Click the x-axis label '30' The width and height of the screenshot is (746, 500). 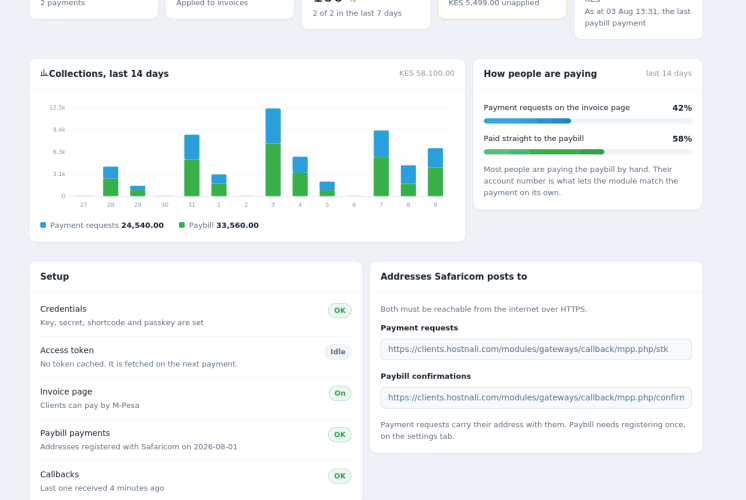165,205
